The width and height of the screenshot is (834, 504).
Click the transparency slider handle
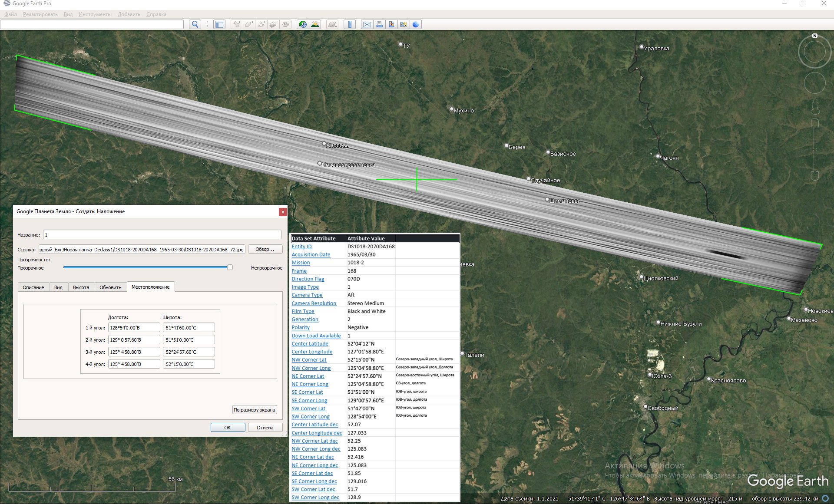[230, 267]
